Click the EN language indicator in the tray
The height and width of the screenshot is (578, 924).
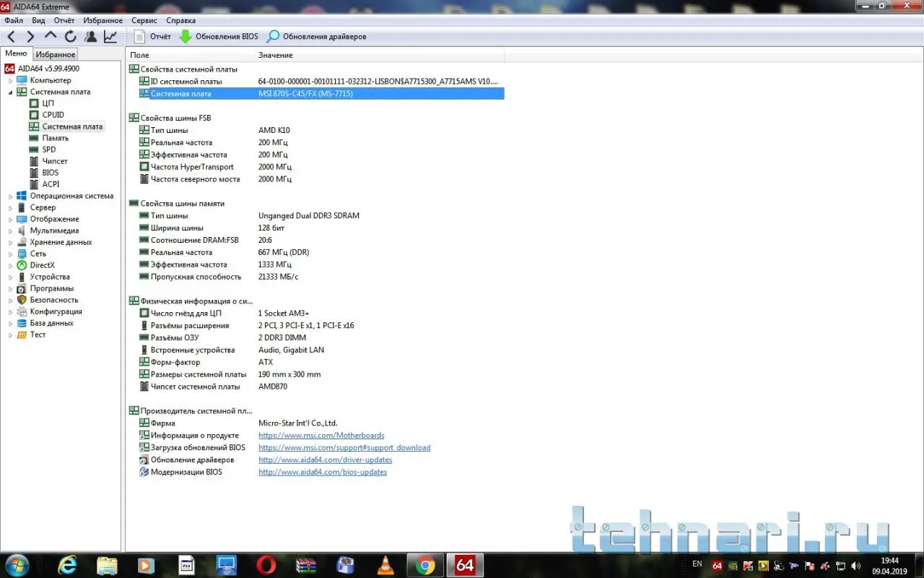tap(697, 564)
